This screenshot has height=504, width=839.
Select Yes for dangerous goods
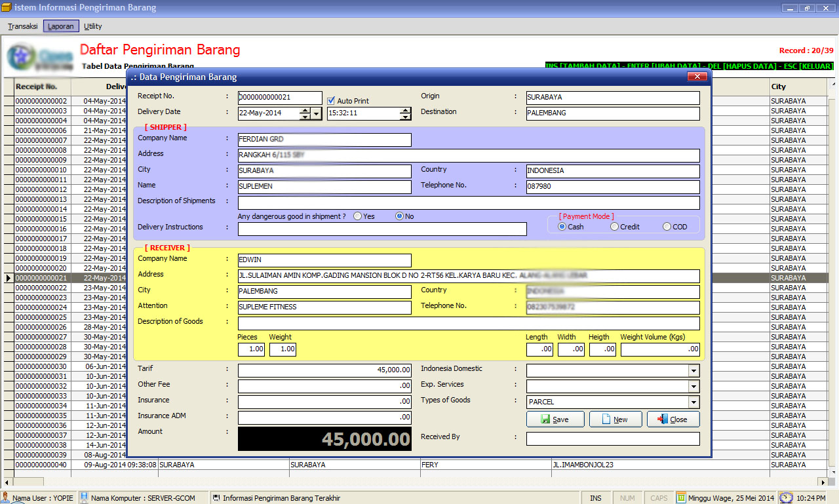357,216
